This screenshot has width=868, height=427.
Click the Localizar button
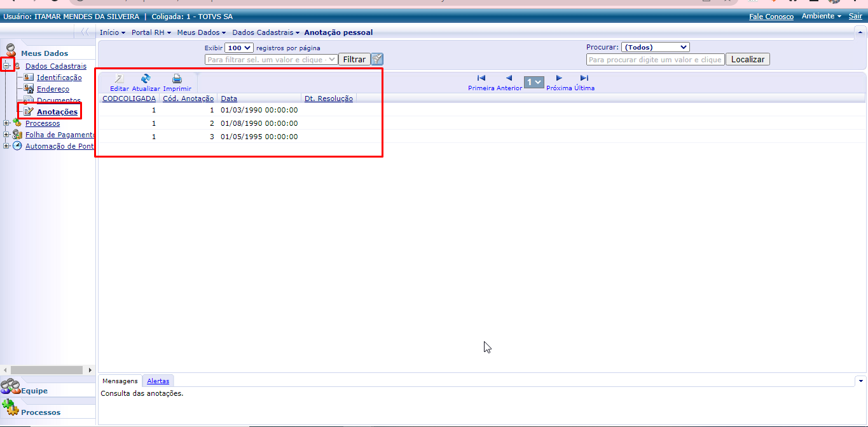point(748,59)
